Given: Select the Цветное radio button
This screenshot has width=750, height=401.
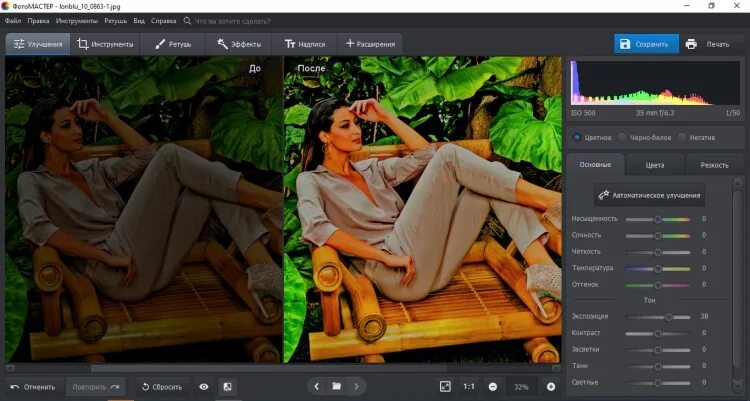Looking at the screenshot, I should [577, 137].
